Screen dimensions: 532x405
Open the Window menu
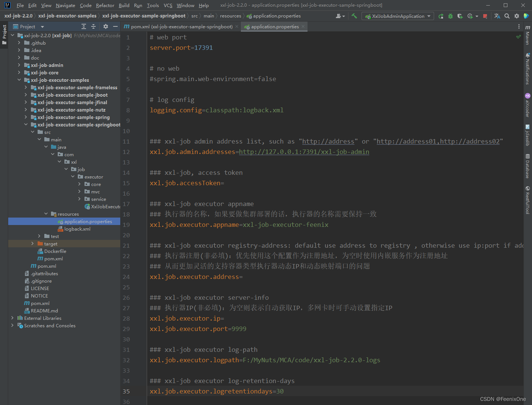click(x=185, y=5)
